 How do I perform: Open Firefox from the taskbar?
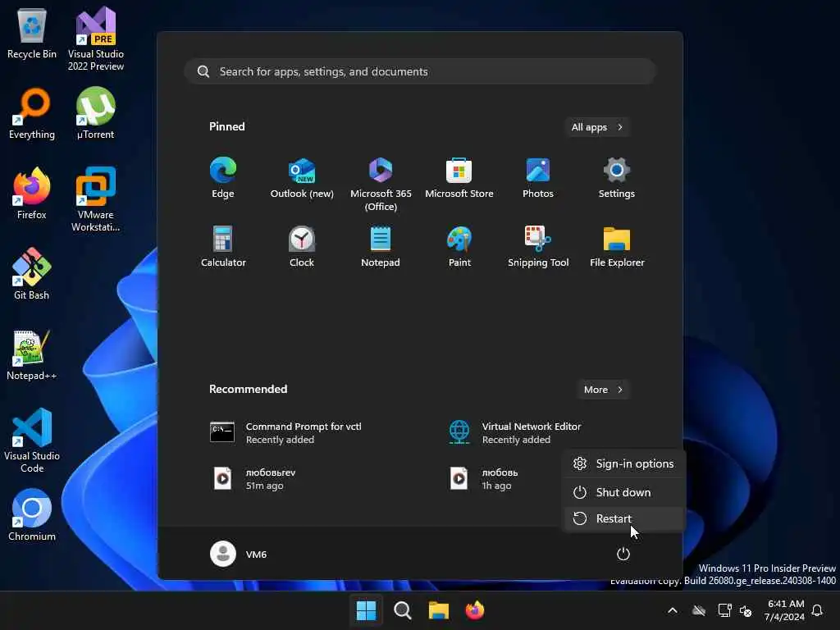click(x=475, y=610)
